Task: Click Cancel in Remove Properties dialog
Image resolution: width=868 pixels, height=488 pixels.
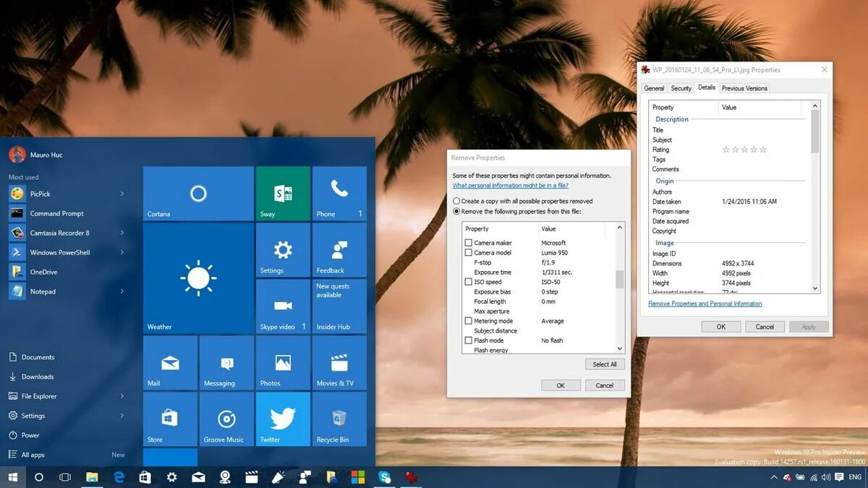Action: [x=605, y=385]
